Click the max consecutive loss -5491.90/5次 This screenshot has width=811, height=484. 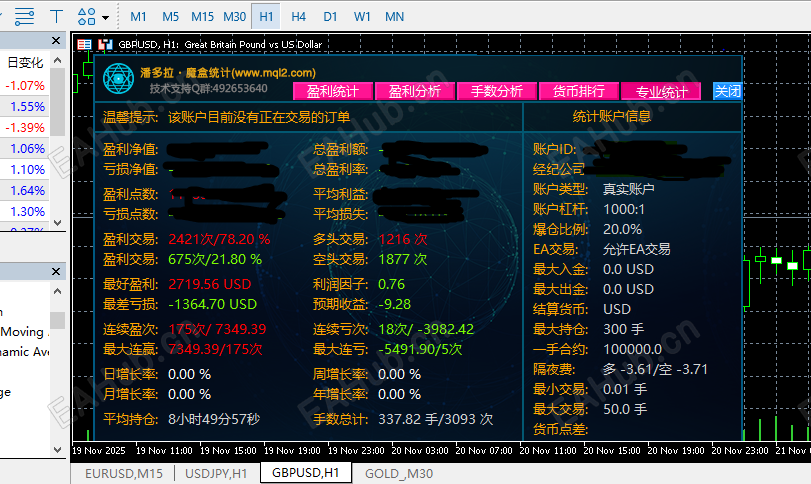click(420, 350)
